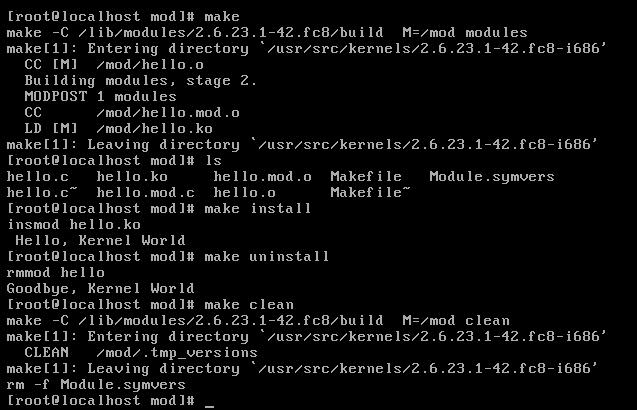
Task: Click the 'make uninstall' command text
Action: (x=266, y=257)
